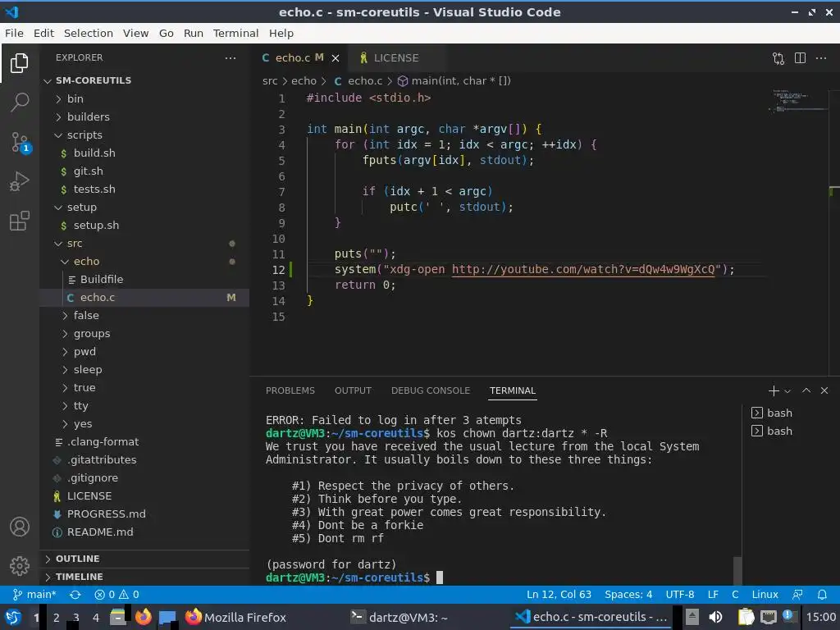Switch to the DEBUG CONSOLE panel tab
This screenshot has height=630, width=840.
(431, 390)
